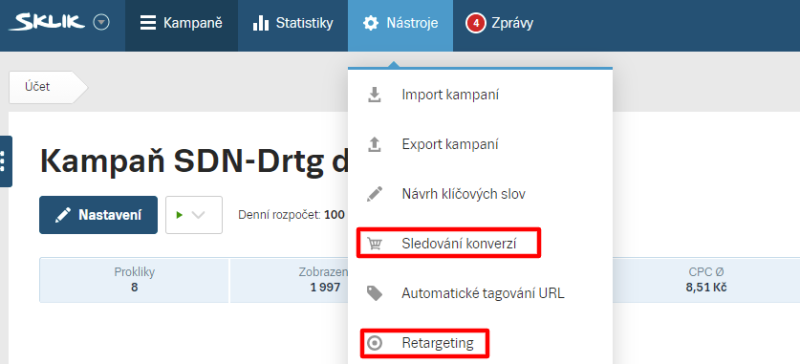Screen dimensions: 800x364
Task: Click the red 4 notification badge
Action: (x=476, y=23)
